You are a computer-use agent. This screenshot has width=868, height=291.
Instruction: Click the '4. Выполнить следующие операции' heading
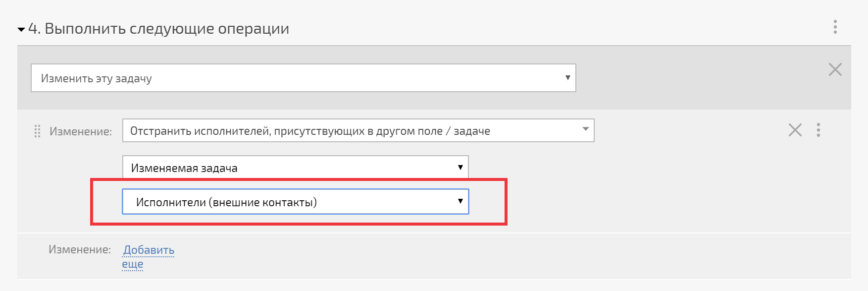pos(158,29)
